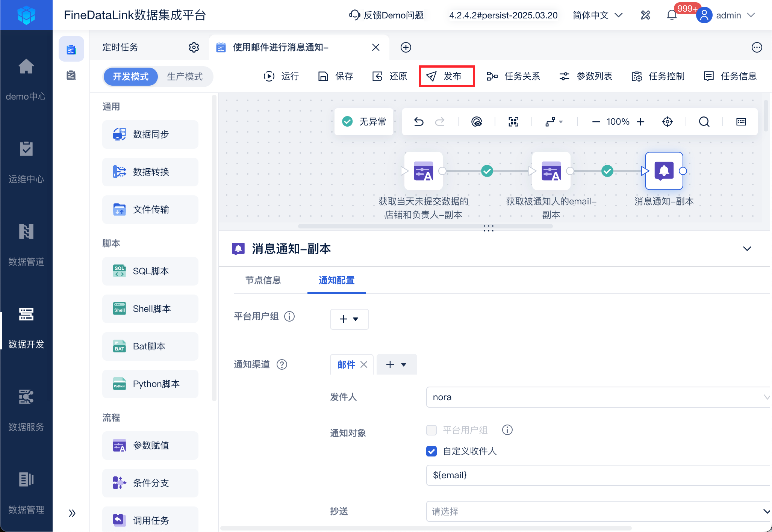The image size is (772, 532).
Task: Click the canvas search magnifier icon
Action: coord(704,122)
